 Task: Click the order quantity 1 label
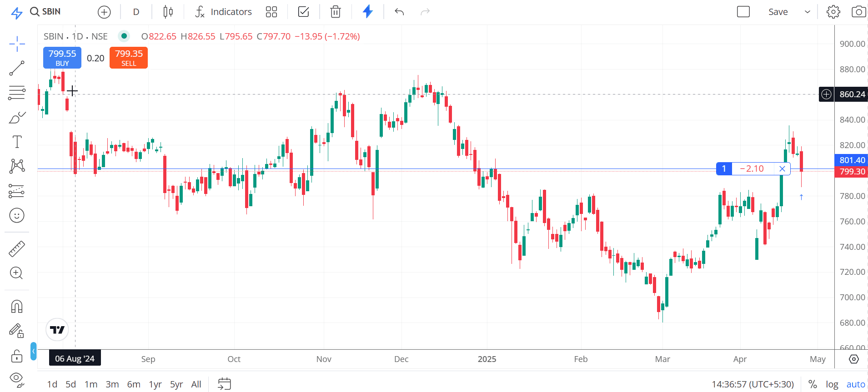click(x=724, y=169)
